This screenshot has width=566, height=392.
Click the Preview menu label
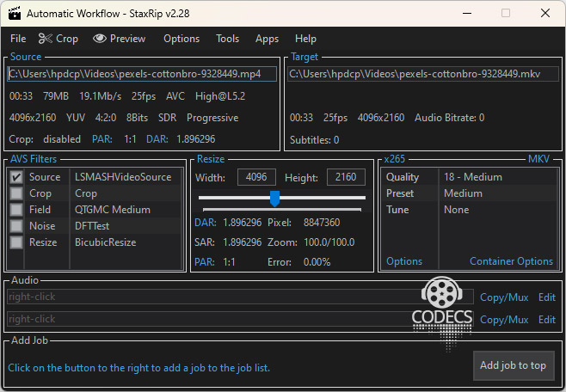[127, 39]
